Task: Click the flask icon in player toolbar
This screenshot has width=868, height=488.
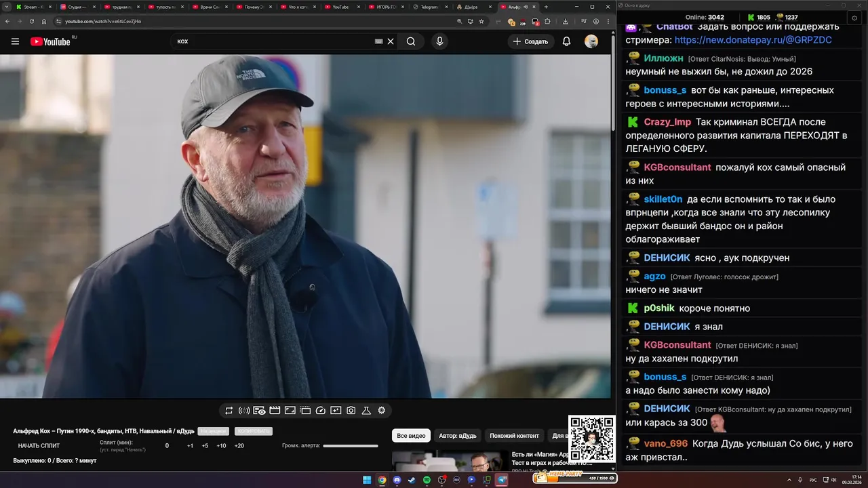Action: pyautogui.click(x=366, y=411)
